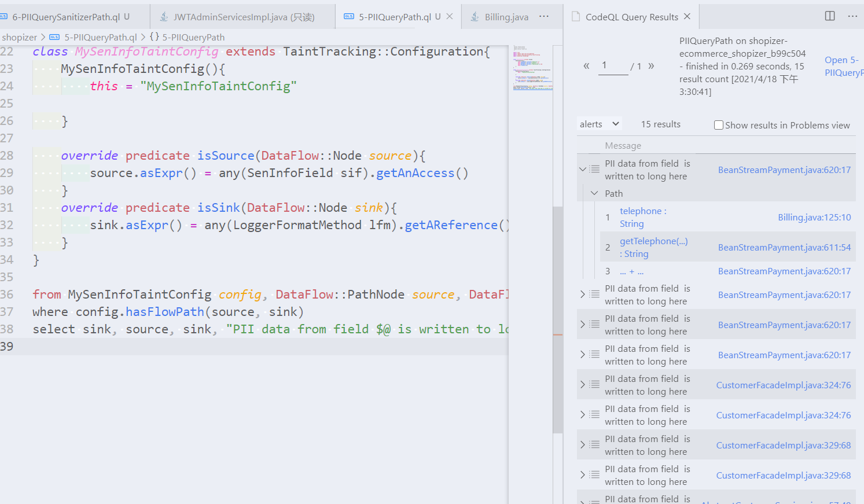Viewport: 864px width, 504px height.
Task: Close the CodeQL Query Results tab
Action: click(x=687, y=16)
